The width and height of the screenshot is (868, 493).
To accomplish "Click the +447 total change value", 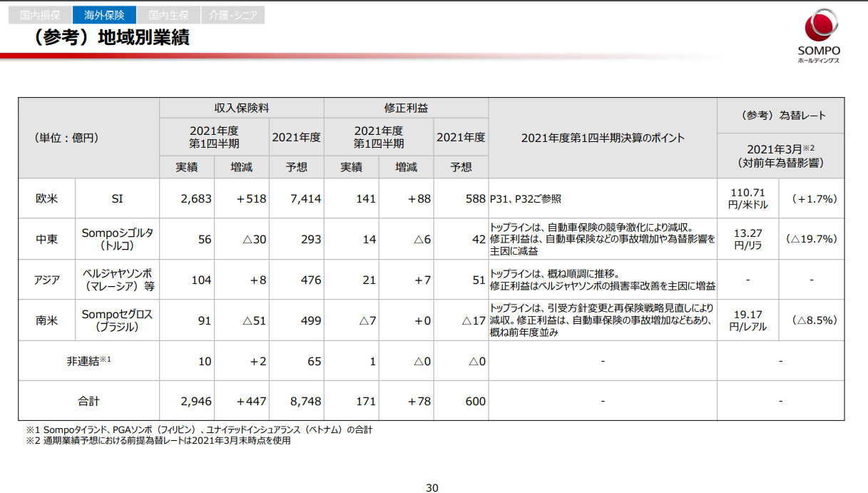I will point(252,401).
